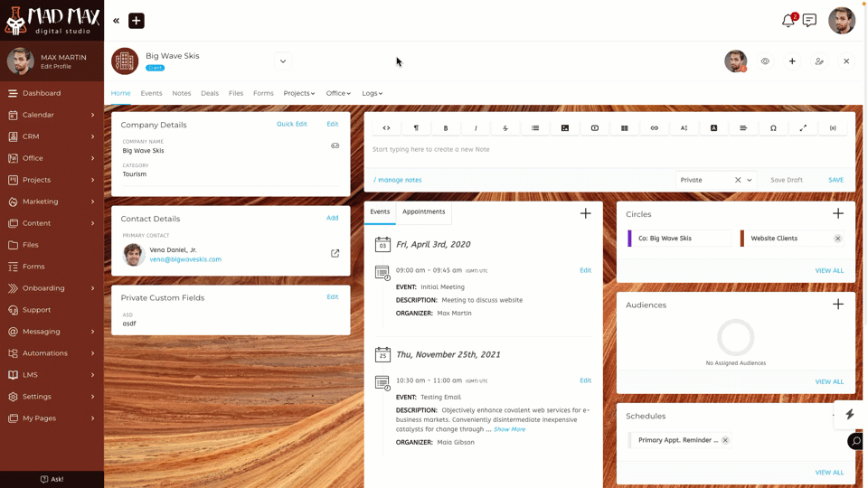This screenshot has width=868, height=488.
Task: Open manage notes link
Action: point(398,180)
